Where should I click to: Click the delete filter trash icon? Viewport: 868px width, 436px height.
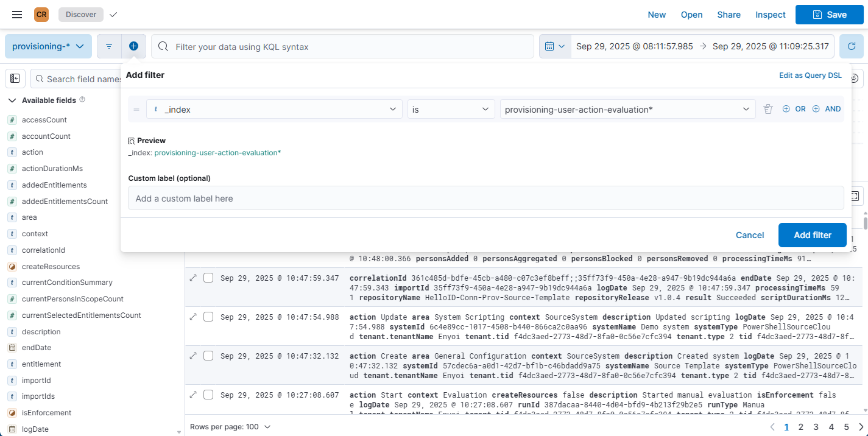pos(768,109)
